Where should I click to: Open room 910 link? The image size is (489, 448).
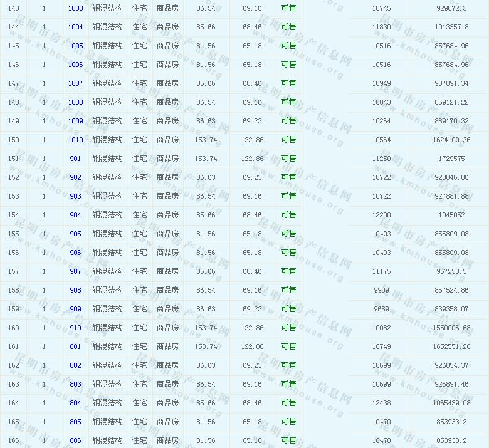point(75,328)
